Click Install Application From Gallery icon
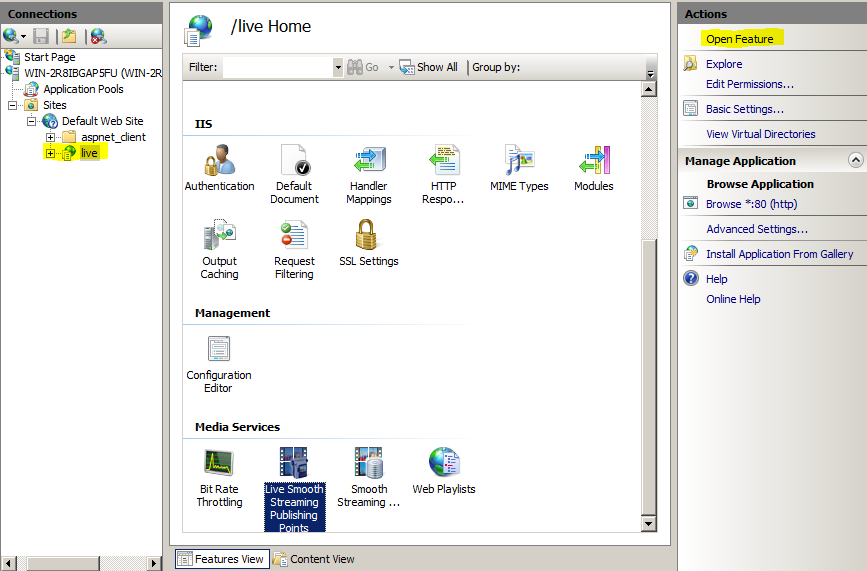 tap(691, 253)
